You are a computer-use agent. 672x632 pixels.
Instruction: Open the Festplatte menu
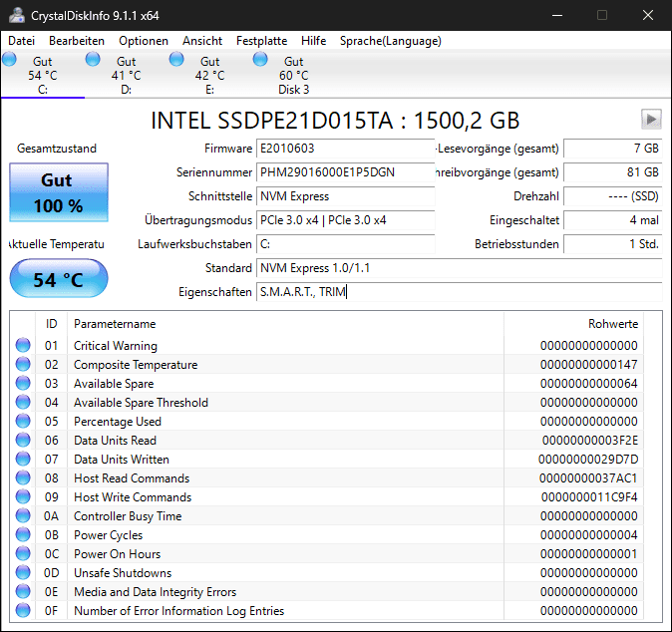pyautogui.click(x=262, y=41)
